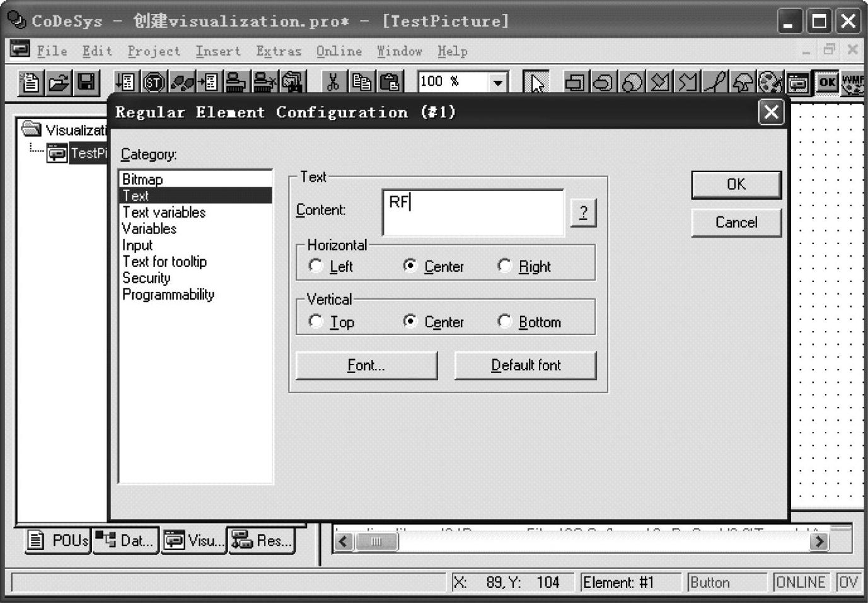The width and height of the screenshot is (868, 603).
Task: Select the Curve drawing tool
Action: point(715,83)
